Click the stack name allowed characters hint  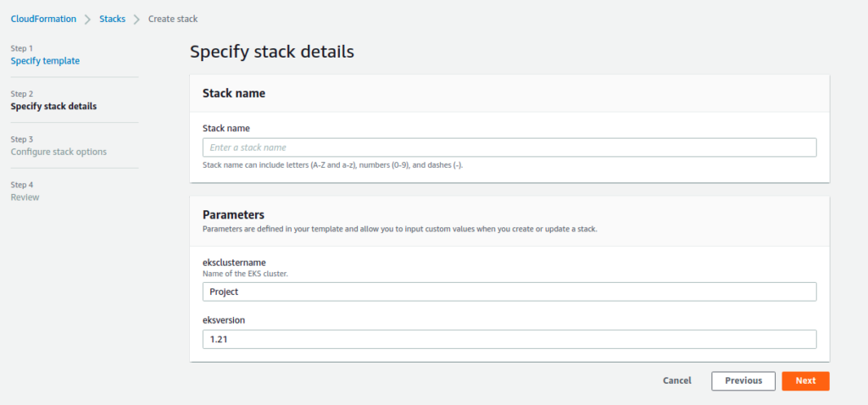point(332,165)
